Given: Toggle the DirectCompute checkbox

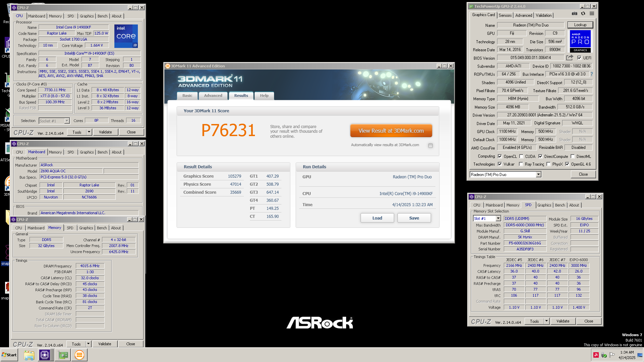Looking at the screenshot, I should [x=540, y=156].
